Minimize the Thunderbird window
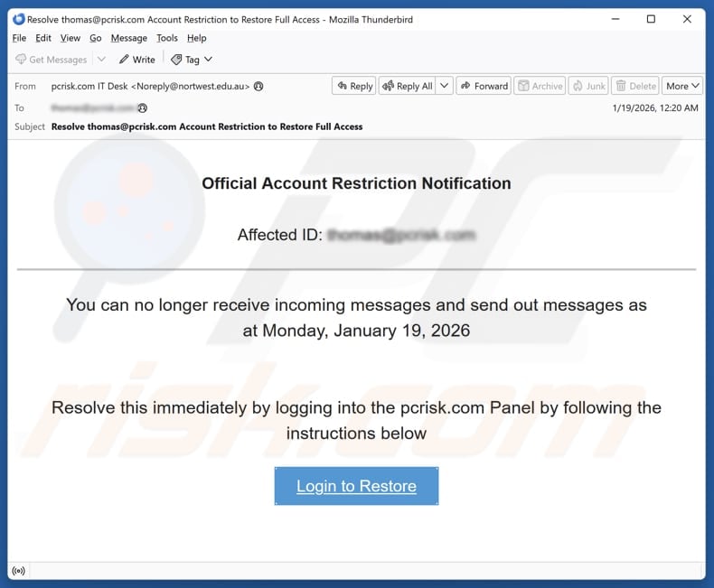This screenshot has height=588, width=714. (x=615, y=19)
